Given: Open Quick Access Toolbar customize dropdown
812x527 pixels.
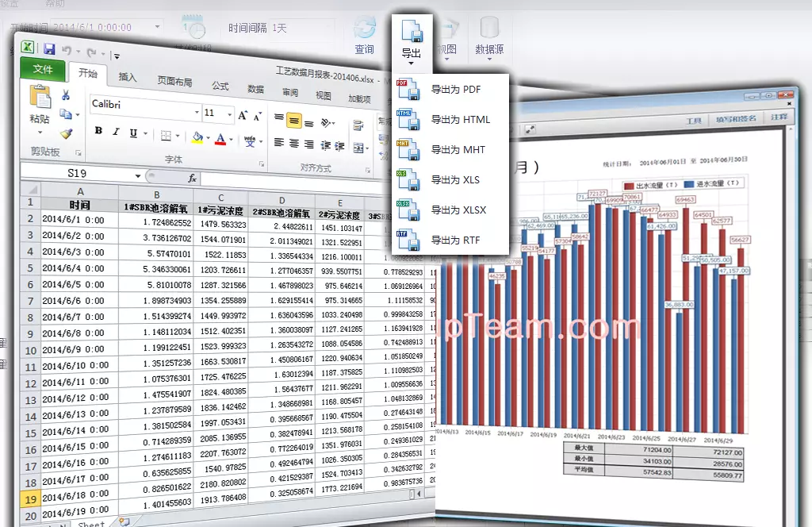Looking at the screenshot, I should [x=117, y=56].
